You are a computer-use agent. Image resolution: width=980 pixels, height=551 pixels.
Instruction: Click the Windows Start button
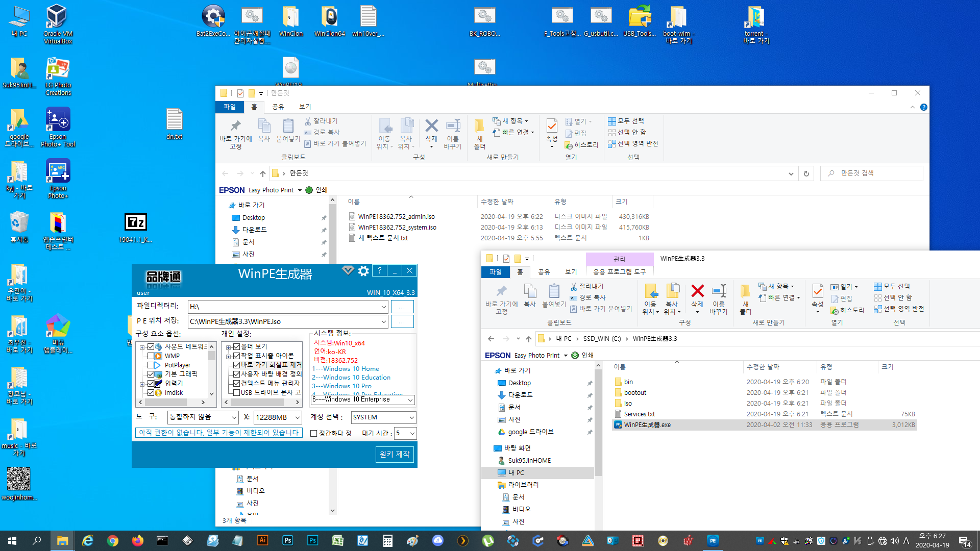coord(12,541)
